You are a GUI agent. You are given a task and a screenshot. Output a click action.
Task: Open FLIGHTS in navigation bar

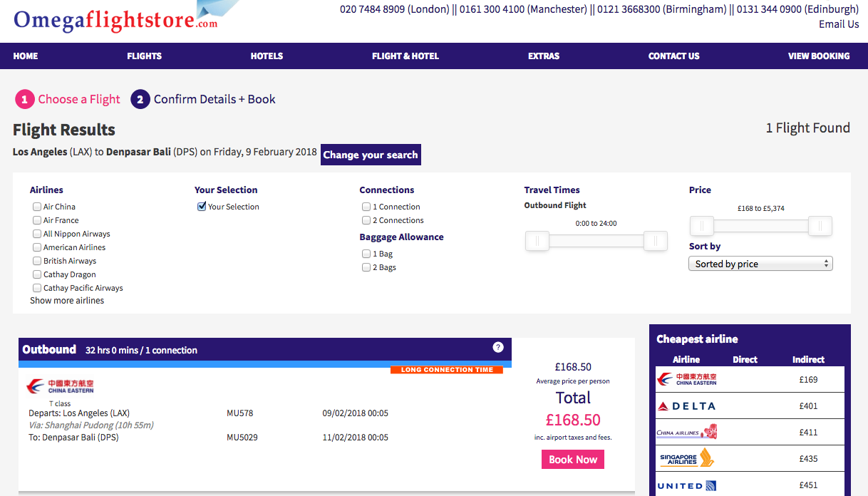(145, 56)
